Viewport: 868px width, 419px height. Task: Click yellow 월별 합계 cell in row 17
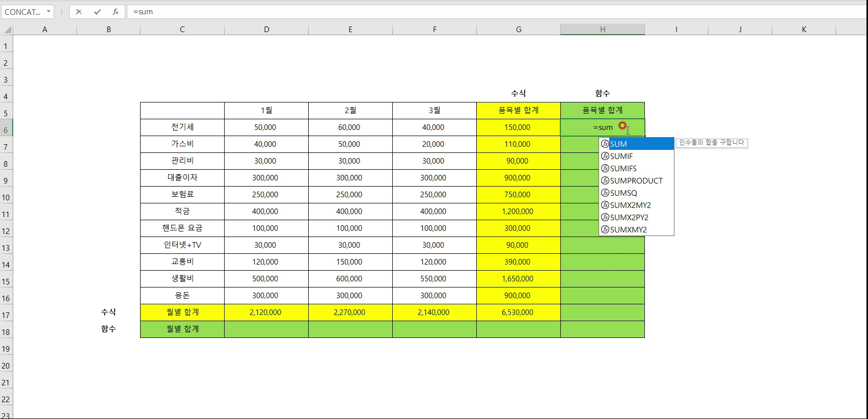point(182,312)
